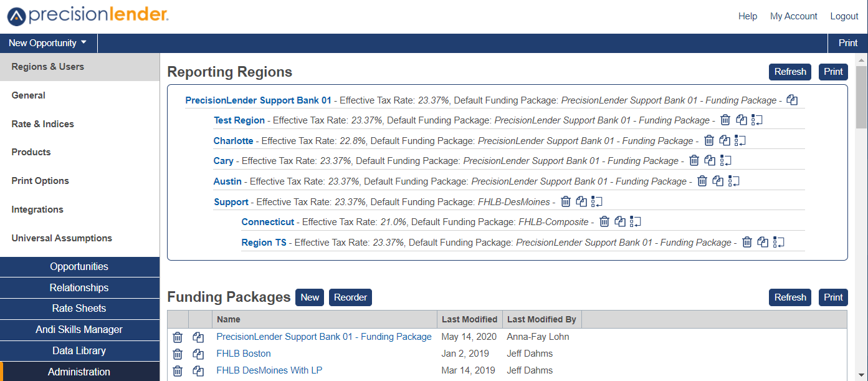The width and height of the screenshot is (868, 381).
Task: Click the Help link
Action: point(748,16)
